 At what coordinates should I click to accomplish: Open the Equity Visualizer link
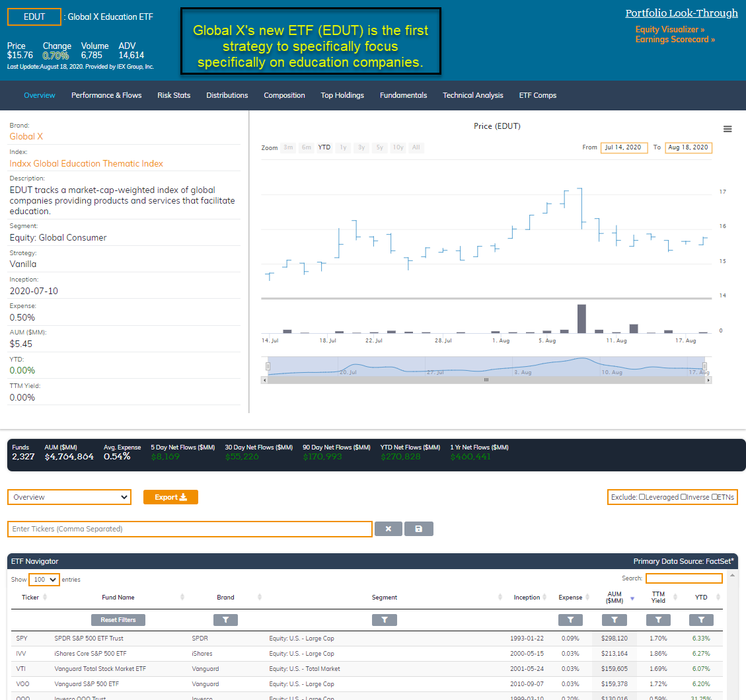click(669, 30)
